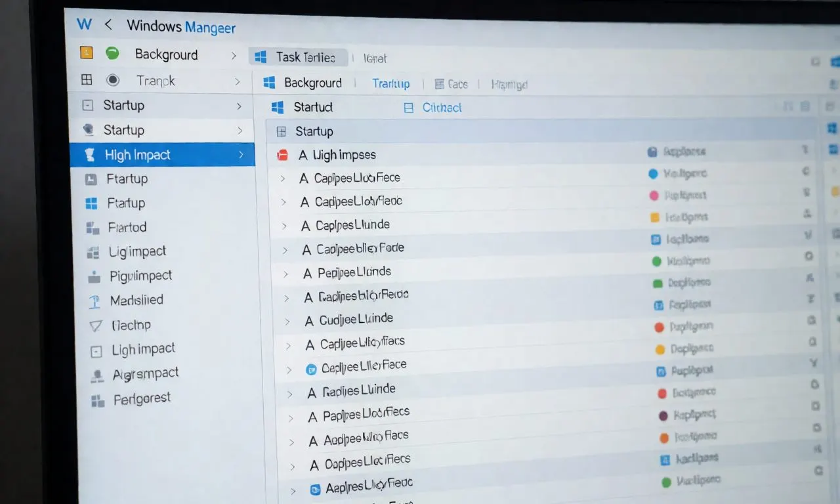
Task: Click the icon beside Pigplimpect
Action: [94, 277]
